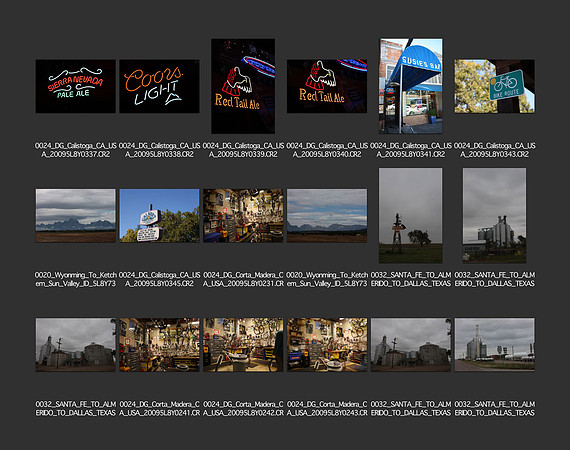Click the Corta Madera filename ending 0241.CR
570x450 pixels.
click(x=159, y=409)
